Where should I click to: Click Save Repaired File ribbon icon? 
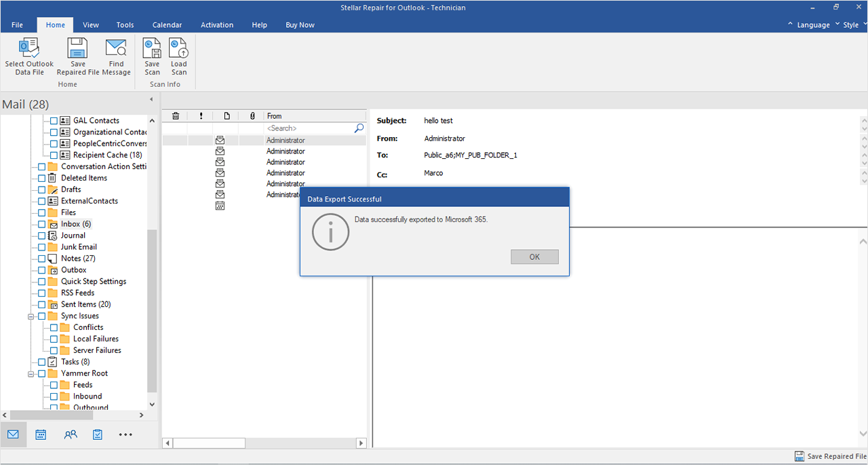[x=78, y=48]
